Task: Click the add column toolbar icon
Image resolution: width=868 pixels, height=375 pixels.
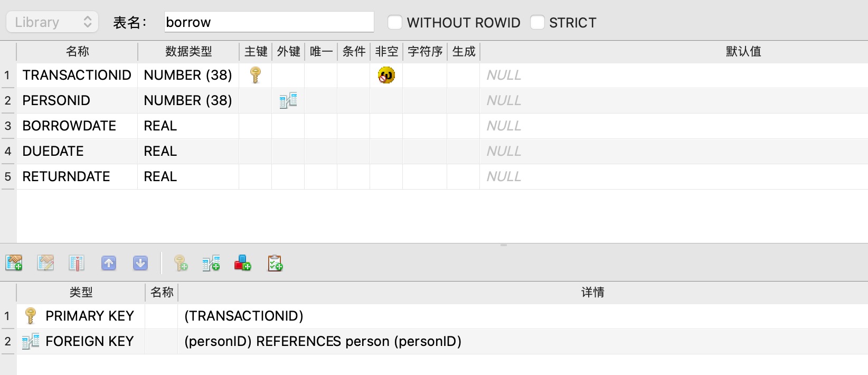Action: (14, 262)
